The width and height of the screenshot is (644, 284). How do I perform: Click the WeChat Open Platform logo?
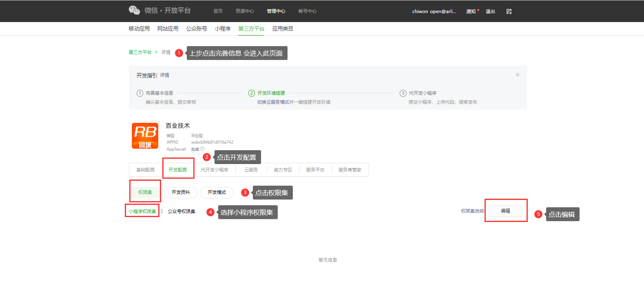[159, 11]
